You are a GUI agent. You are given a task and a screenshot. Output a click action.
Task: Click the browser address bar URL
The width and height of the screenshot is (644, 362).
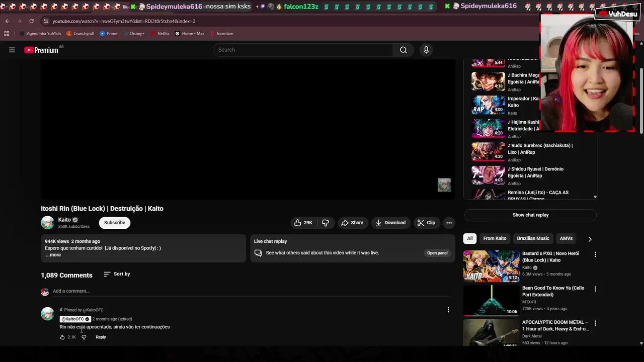click(x=124, y=21)
